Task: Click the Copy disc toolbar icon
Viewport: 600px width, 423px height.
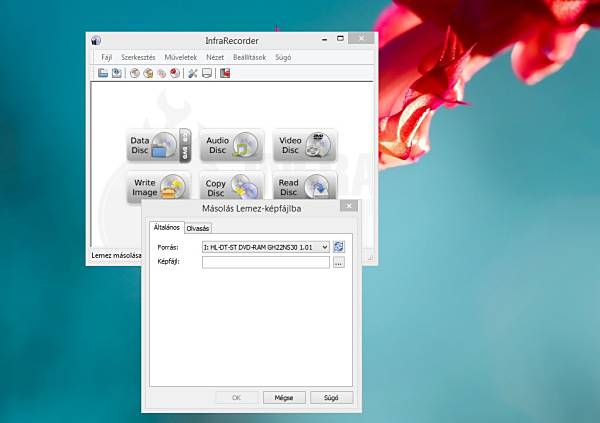Action: 161,73
